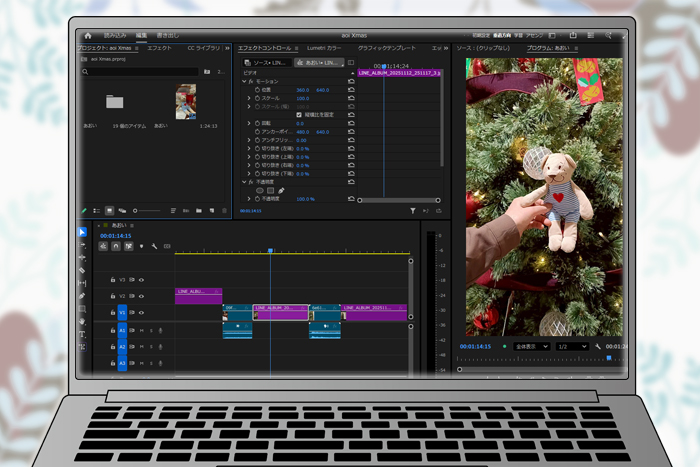Select the Razor tool in toolbar
Viewport: 700px width, 467px height.
83,270
